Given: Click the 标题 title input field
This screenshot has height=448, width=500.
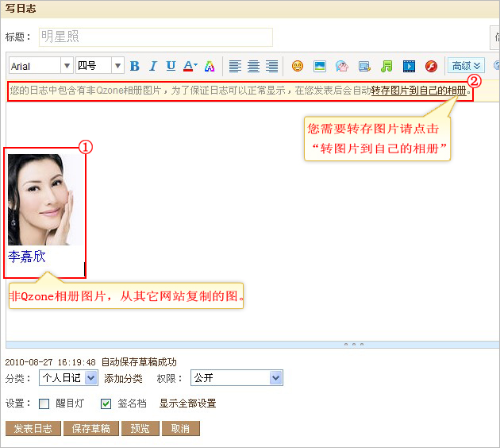Looking at the screenshot, I should point(156,37).
